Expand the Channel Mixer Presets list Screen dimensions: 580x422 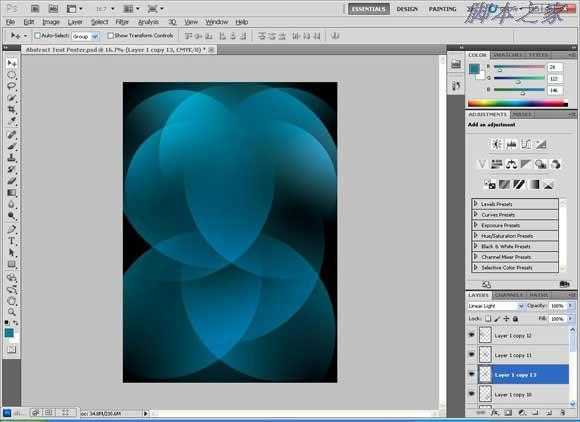[x=515, y=257]
